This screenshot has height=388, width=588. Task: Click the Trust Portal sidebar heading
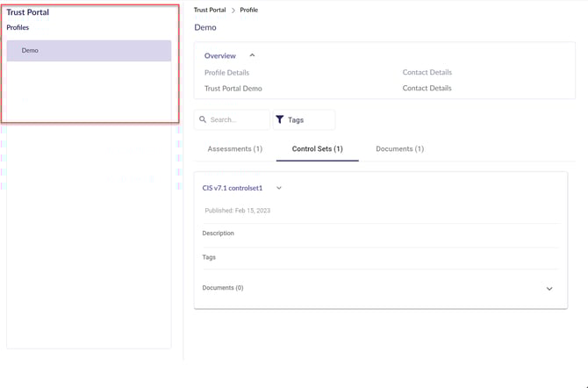point(28,12)
